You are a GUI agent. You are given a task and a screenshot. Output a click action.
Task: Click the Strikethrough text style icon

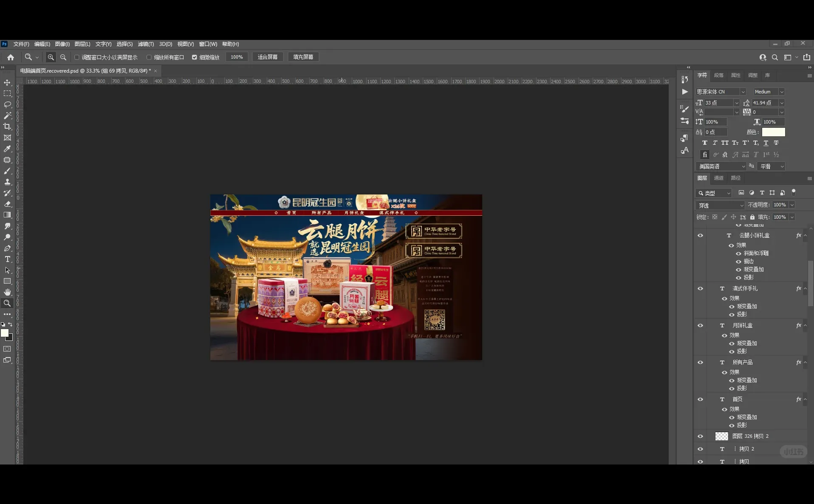[x=776, y=143]
